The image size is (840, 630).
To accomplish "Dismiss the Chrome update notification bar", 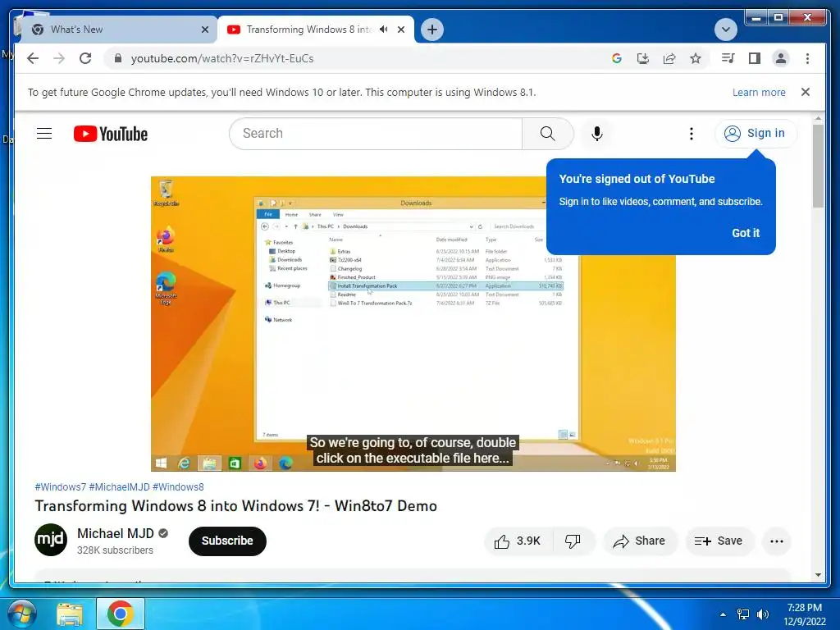I will coord(806,92).
